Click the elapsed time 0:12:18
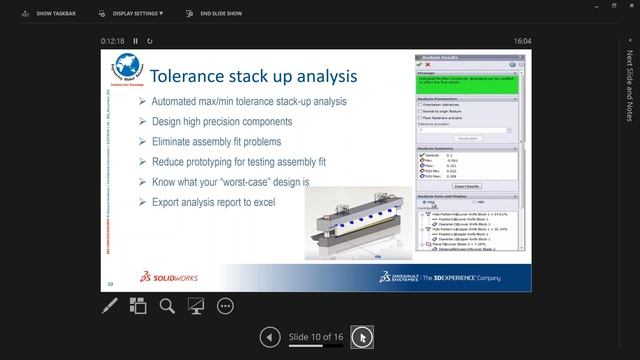 113,41
